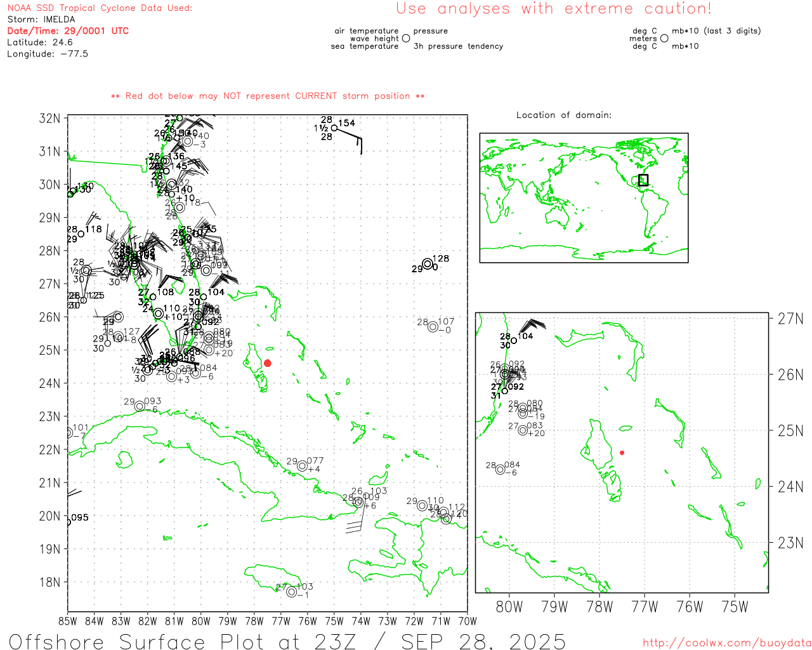The image size is (812, 650).
Task: Click the 'Use analyses with extreme caution!' warning
Action: [x=553, y=9]
